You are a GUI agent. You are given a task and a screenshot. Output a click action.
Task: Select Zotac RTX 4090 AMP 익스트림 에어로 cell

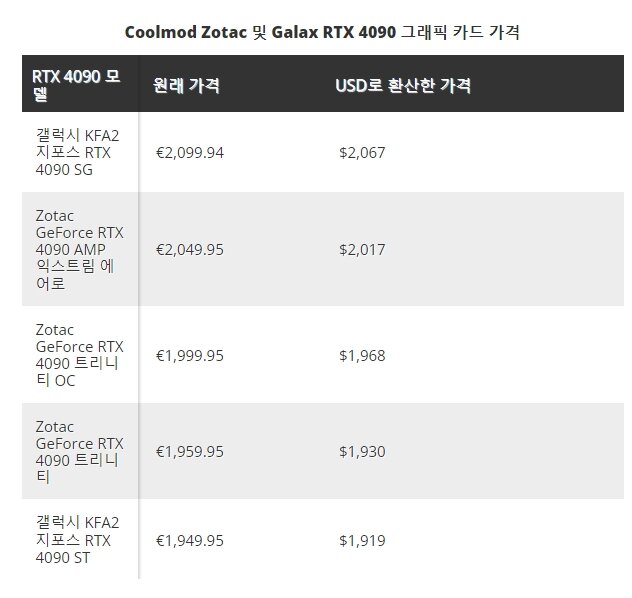(x=79, y=249)
